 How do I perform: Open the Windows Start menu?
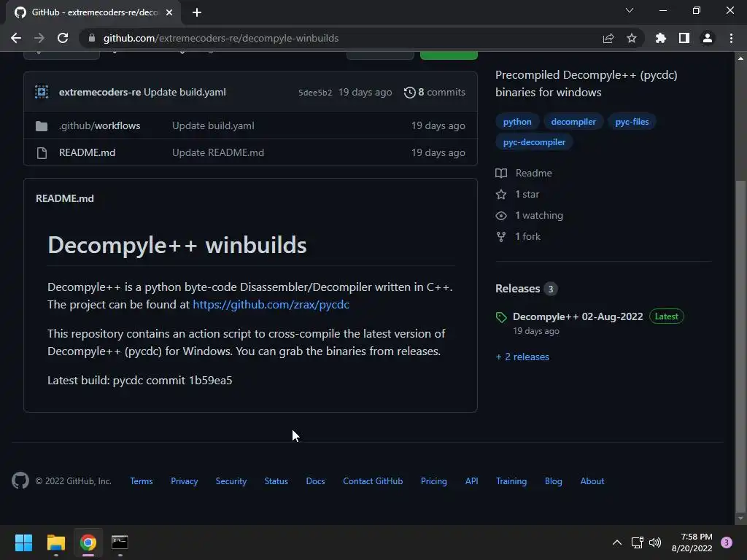pyautogui.click(x=23, y=542)
